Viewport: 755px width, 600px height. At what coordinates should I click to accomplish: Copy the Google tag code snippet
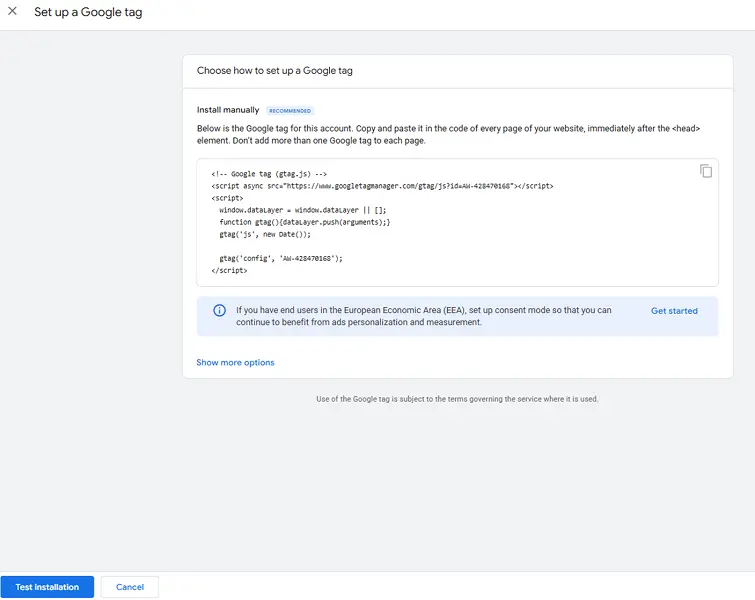[706, 171]
